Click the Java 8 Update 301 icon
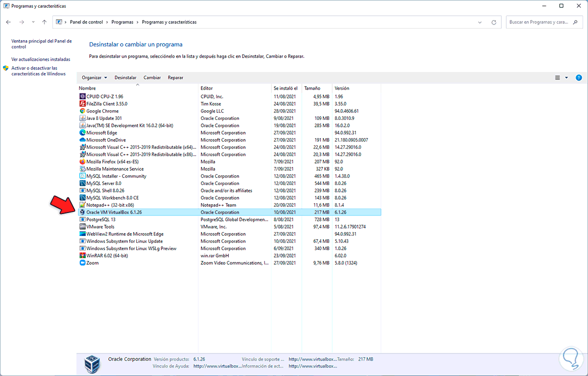This screenshot has width=588, height=376. point(82,118)
